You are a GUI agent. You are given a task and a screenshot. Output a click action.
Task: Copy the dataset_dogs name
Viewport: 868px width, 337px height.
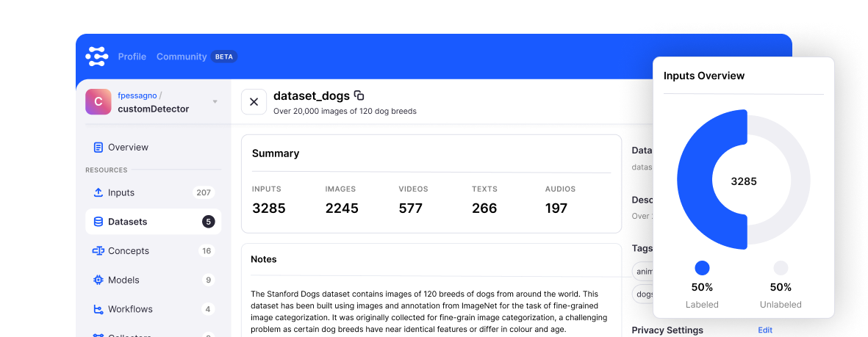(359, 95)
